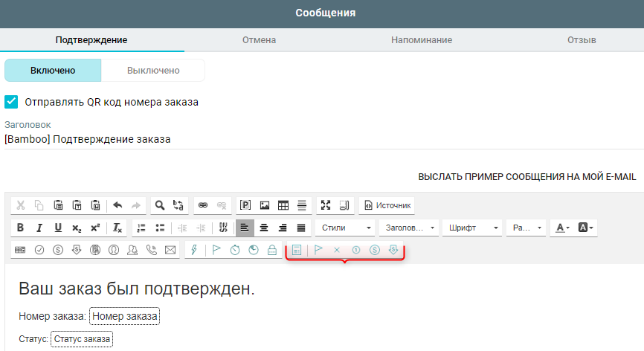Insert a table via grid icon
Viewport: 644px width, 351px height.
[283, 205]
